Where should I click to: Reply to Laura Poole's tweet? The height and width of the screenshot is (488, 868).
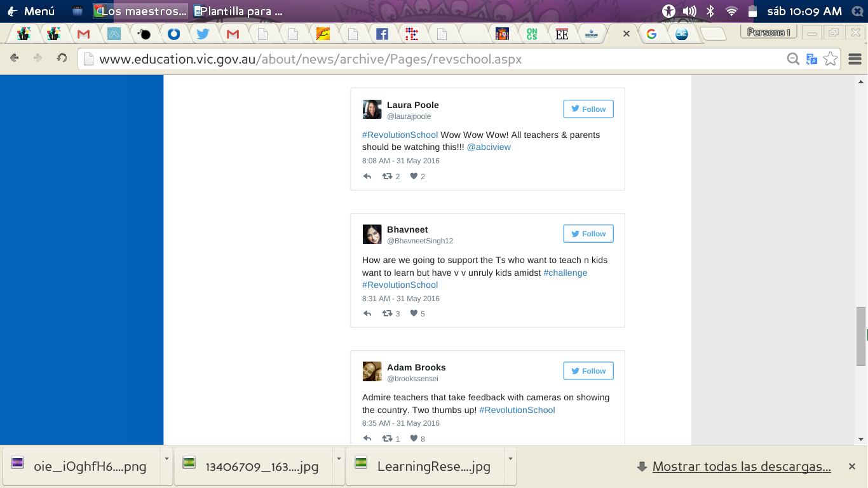(367, 177)
